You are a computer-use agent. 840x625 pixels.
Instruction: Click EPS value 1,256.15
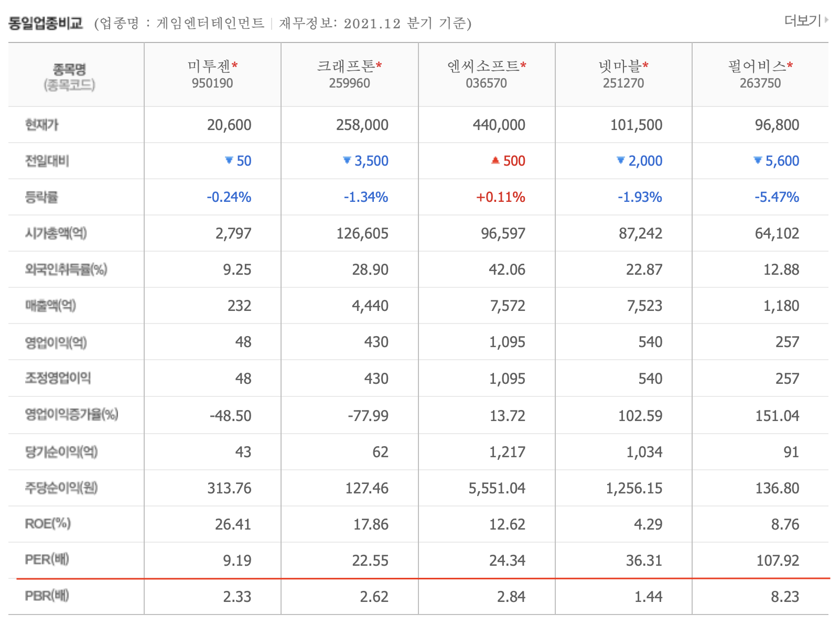coord(634,488)
